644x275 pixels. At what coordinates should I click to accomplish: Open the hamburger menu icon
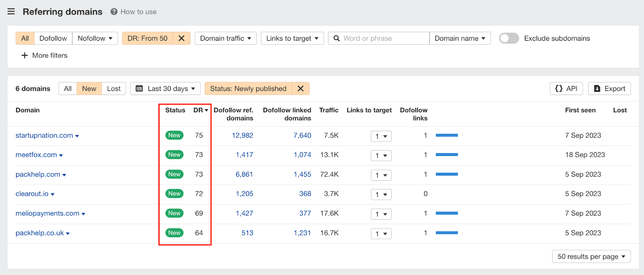point(11,12)
